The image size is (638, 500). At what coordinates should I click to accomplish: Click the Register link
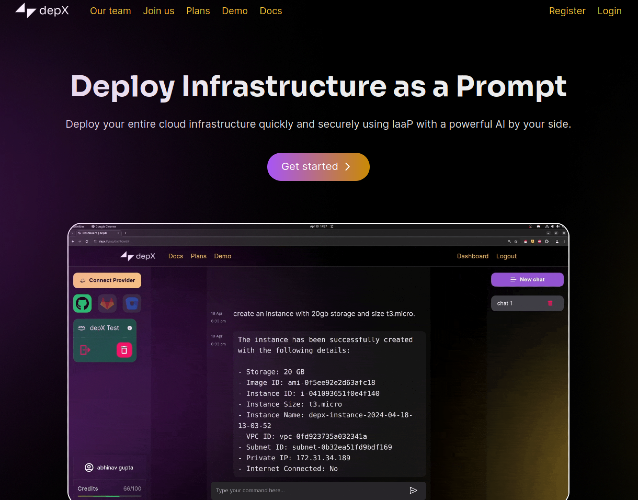click(567, 11)
